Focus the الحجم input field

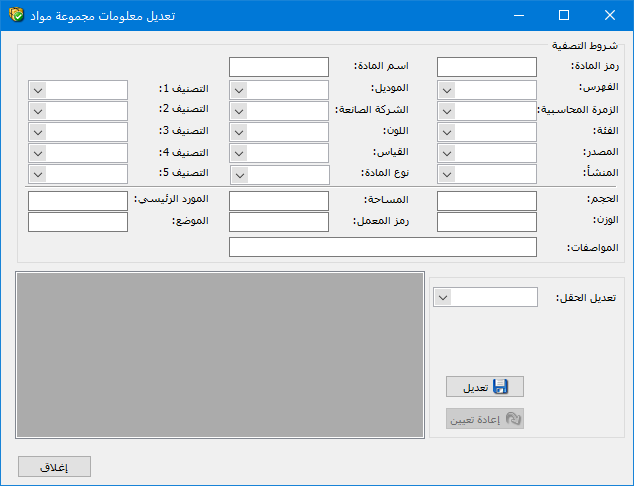coord(487,201)
